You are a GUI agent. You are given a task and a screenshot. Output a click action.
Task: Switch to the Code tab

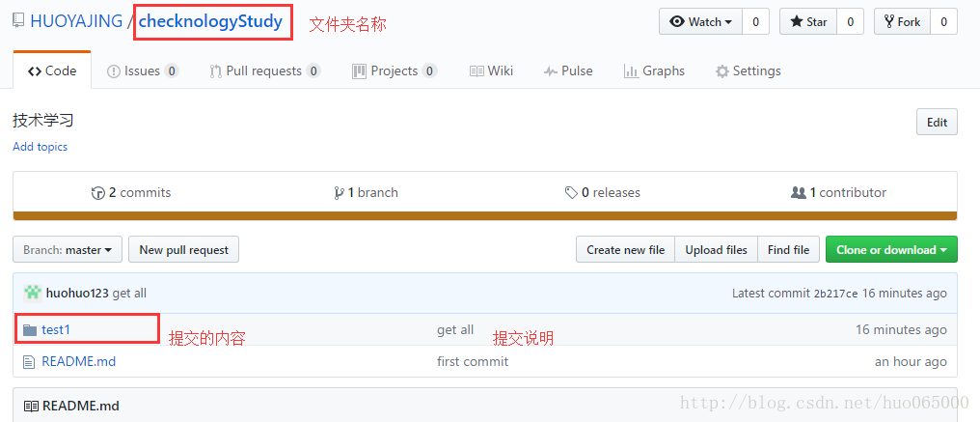[52, 70]
